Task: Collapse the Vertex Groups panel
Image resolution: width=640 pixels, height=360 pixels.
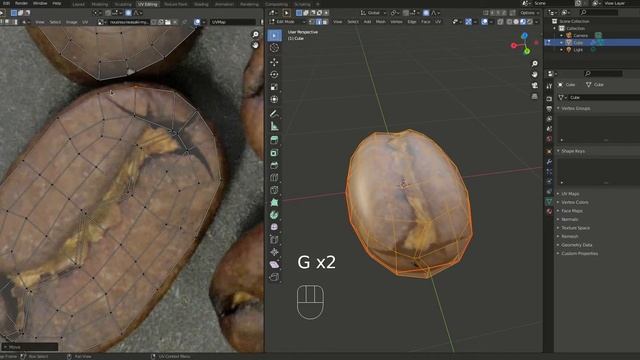Action: (x=575, y=109)
